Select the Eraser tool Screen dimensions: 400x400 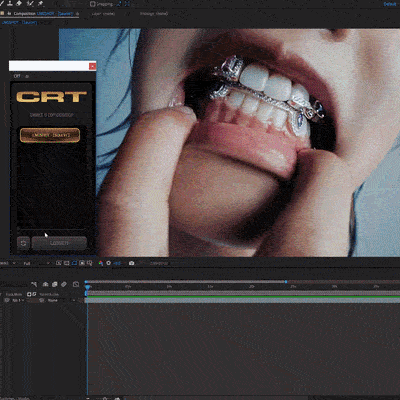tap(19, 3)
